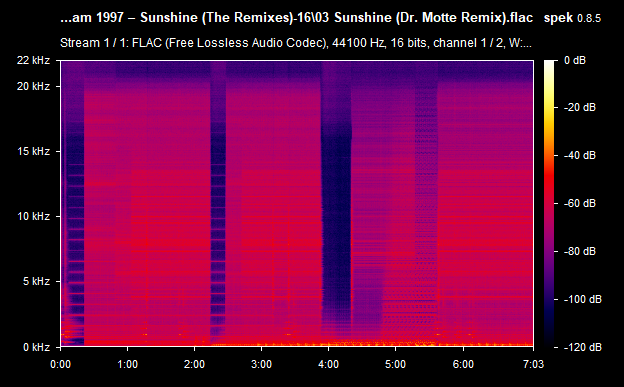Click the 3:00 time axis label

pyautogui.click(x=261, y=364)
